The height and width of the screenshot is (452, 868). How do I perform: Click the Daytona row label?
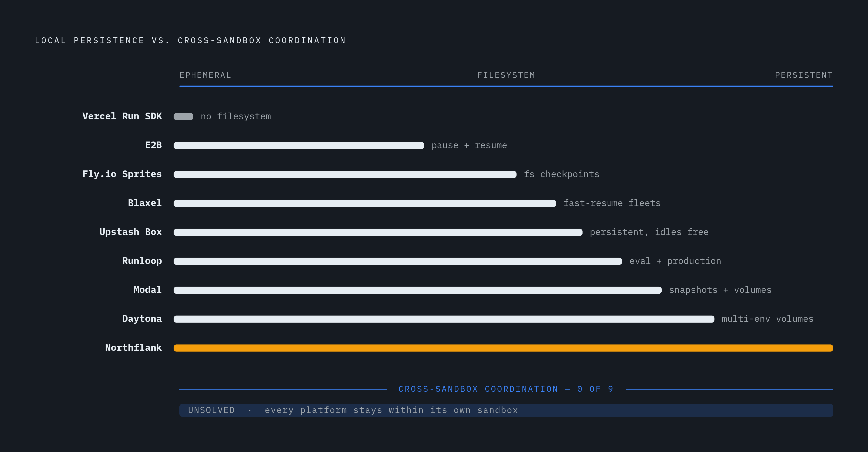(142, 319)
